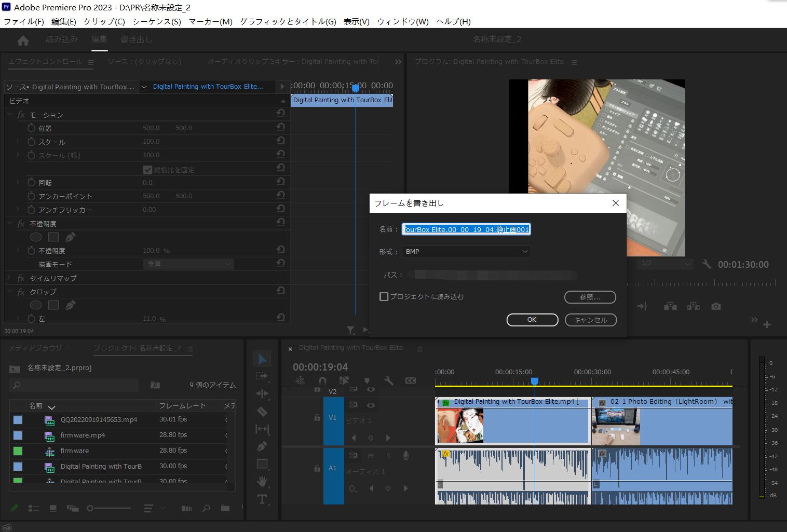Click the 参照... browse button

pos(590,297)
